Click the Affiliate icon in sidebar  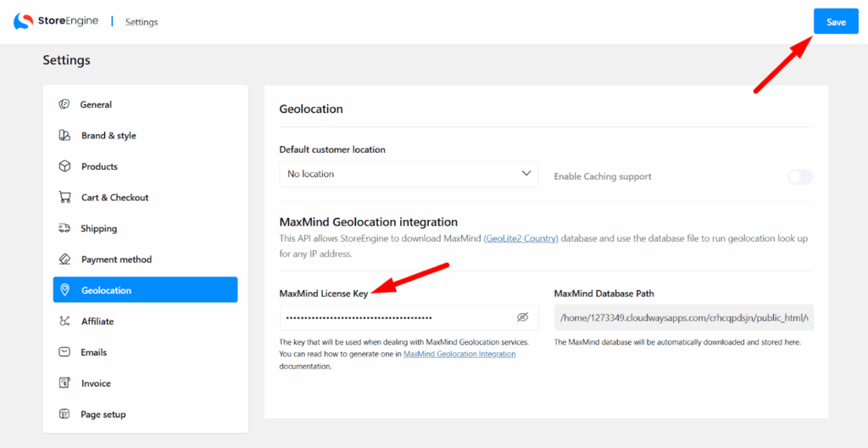pos(64,322)
